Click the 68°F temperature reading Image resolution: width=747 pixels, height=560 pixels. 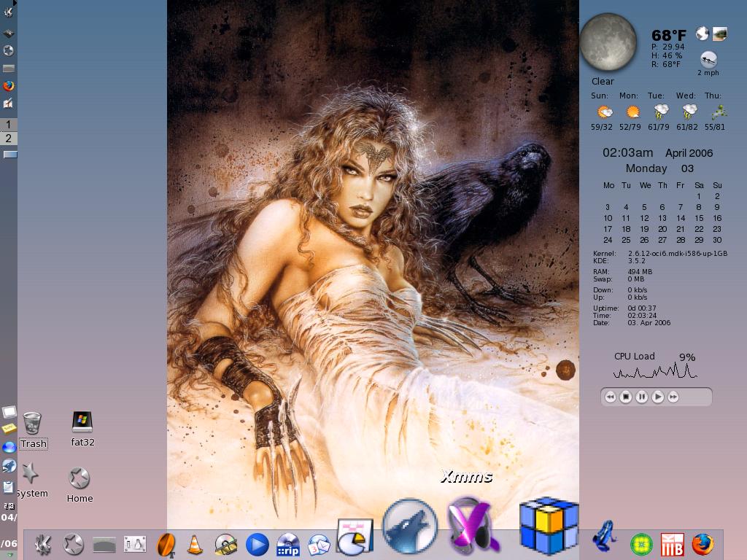pyautogui.click(x=669, y=35)
